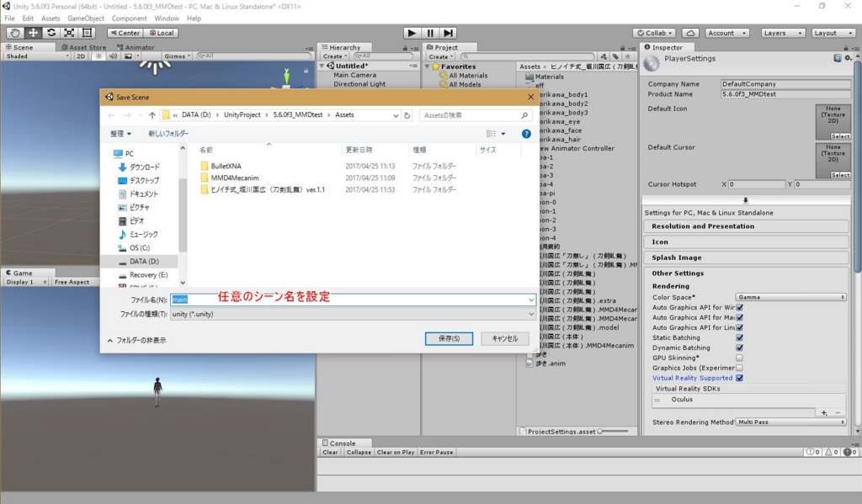Click the file name input field
The width and height of the screenshot is (862, 504).
coord(353,300)
